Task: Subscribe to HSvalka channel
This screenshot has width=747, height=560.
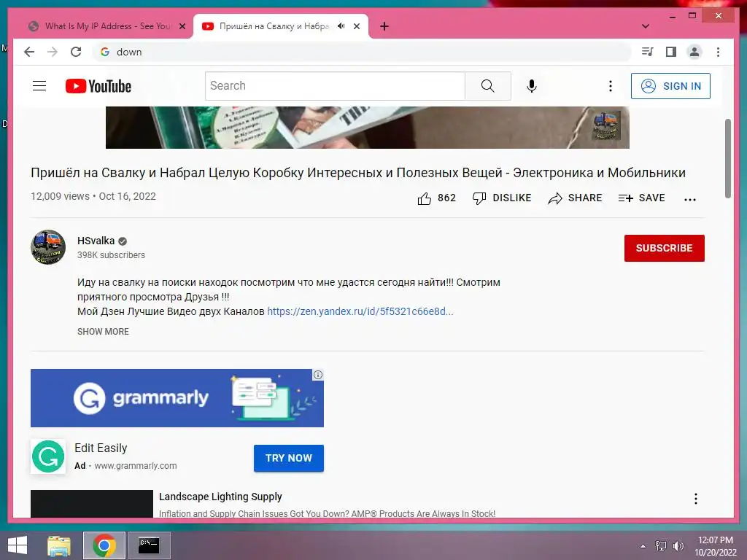Action: [x=664, y=248]
